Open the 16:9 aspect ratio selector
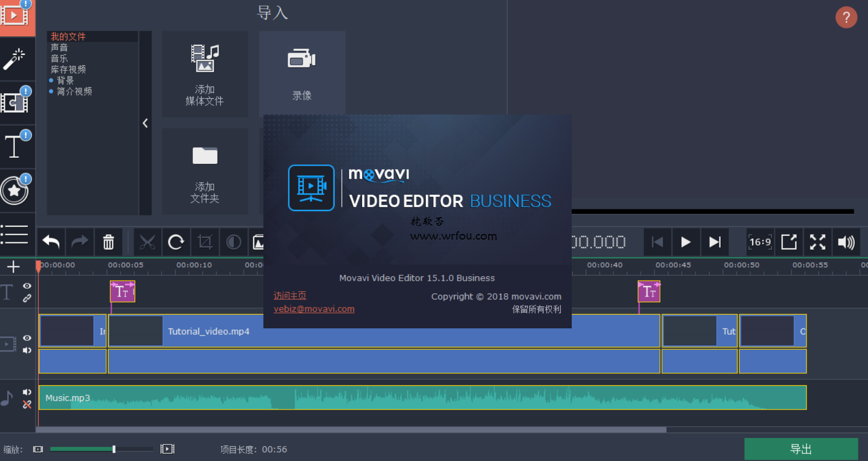This screenshot has height=461, width=868. 760,242
